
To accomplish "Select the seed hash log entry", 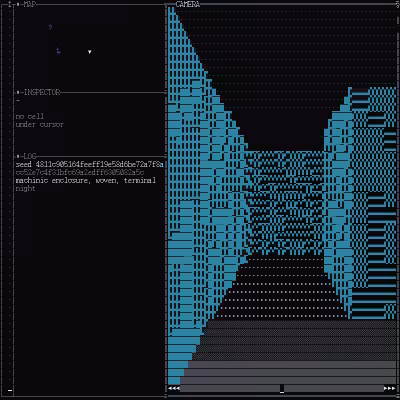I will coord(89,168).
